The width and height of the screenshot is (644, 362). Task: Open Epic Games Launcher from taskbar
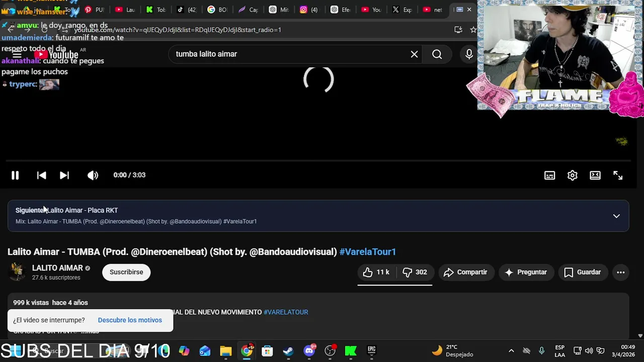pos(371,351)
